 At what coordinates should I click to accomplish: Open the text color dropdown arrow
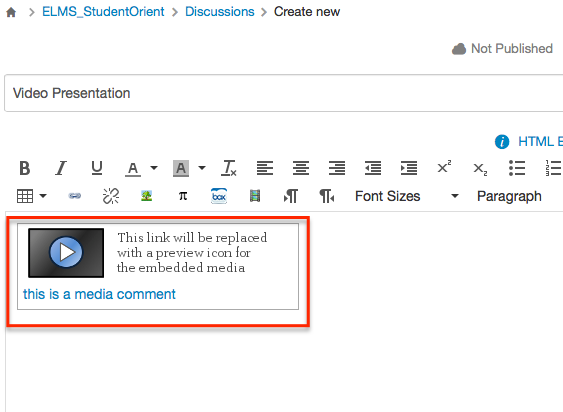pos(154,168)
